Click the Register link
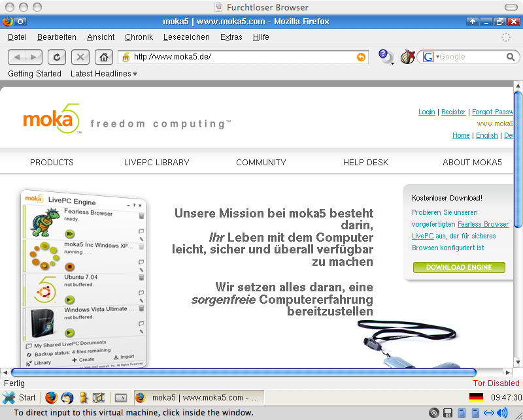This screenshot has width=523, height=420. 453,112
